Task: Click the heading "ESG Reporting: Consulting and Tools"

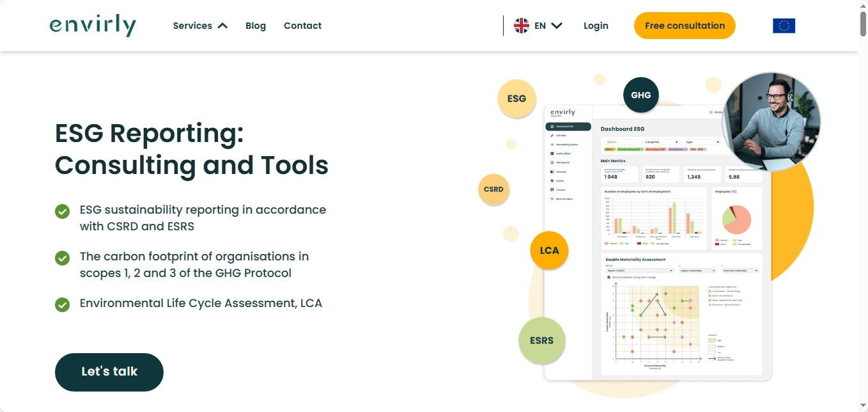Action: click(192, 149)
